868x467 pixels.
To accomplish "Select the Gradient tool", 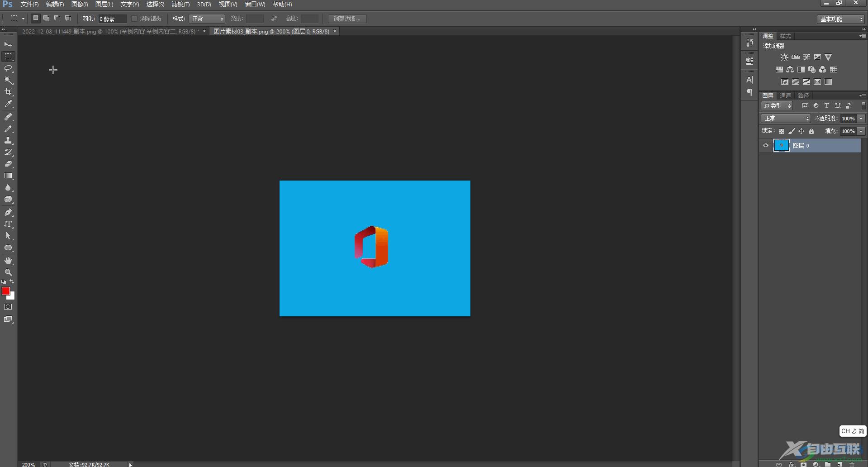I will (x=8, y=176).
